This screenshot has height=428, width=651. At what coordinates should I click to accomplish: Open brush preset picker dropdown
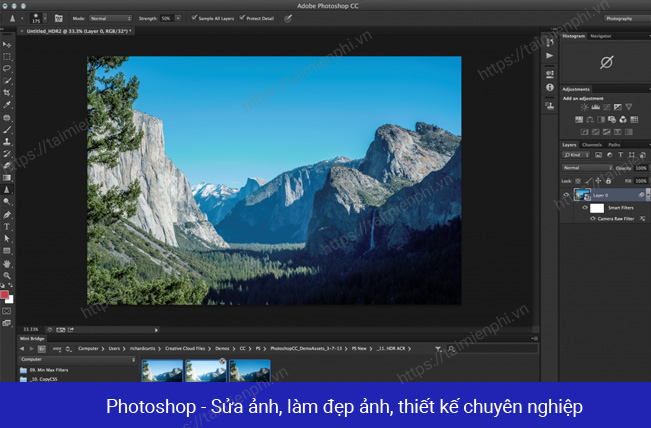45,18
